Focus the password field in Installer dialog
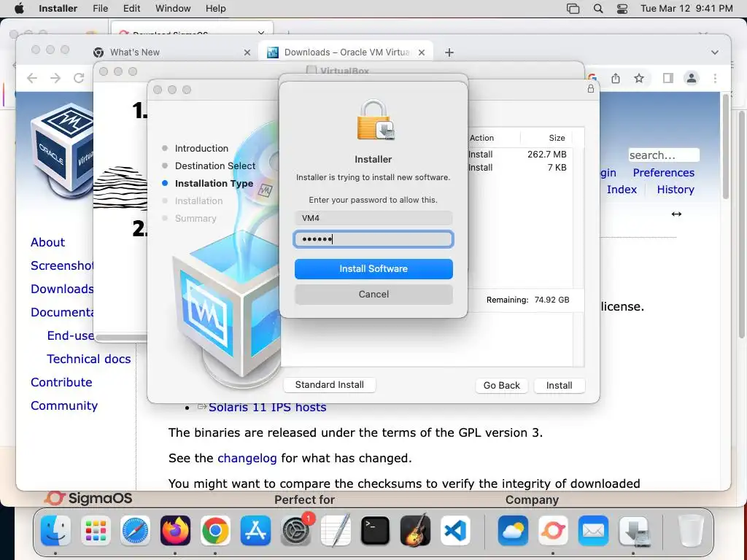747x560 pixels. tap(373, 239)
